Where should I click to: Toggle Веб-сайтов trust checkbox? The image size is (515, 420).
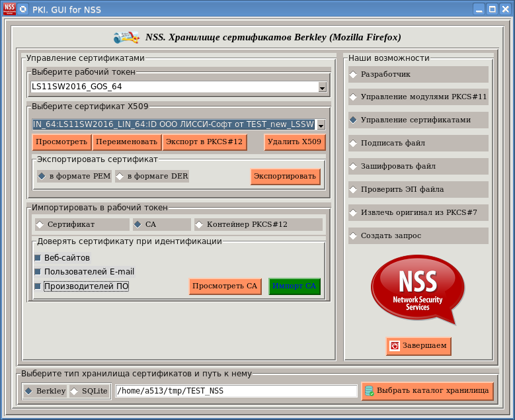38,257
